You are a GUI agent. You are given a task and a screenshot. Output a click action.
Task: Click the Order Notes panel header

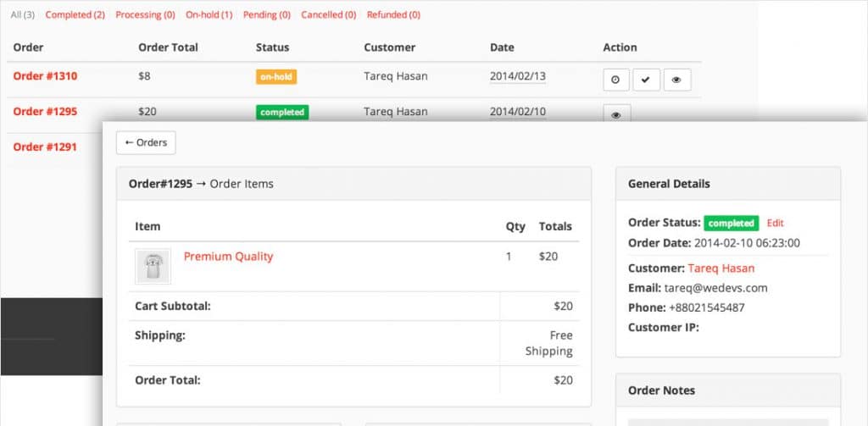point(728,390)
